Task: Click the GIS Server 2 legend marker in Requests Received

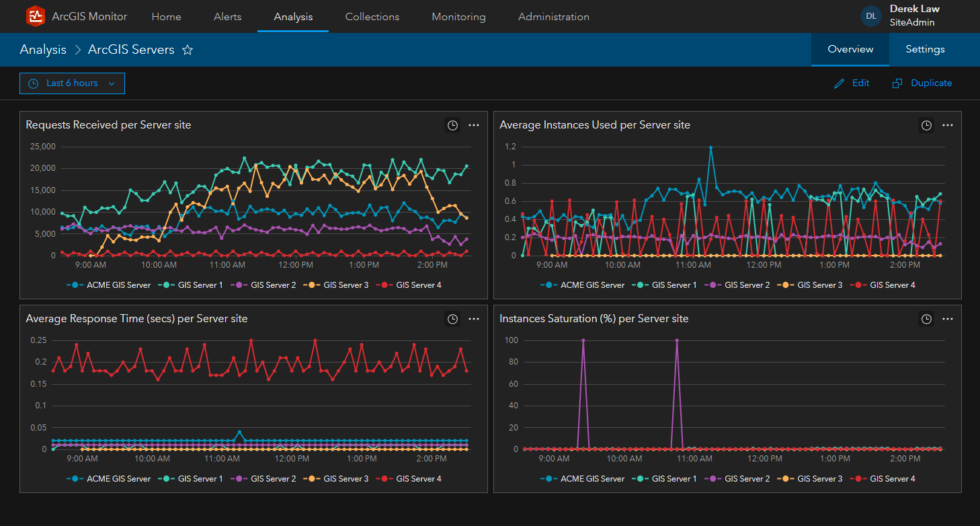Action: click(239, 285)
